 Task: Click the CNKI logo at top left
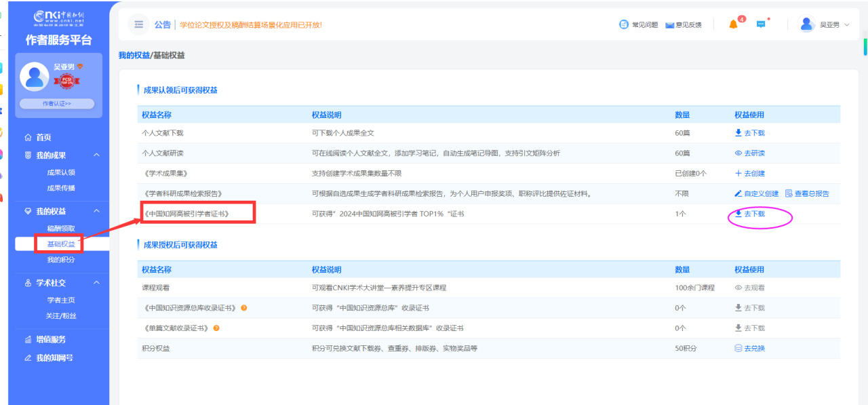click(x=58, y=18)
